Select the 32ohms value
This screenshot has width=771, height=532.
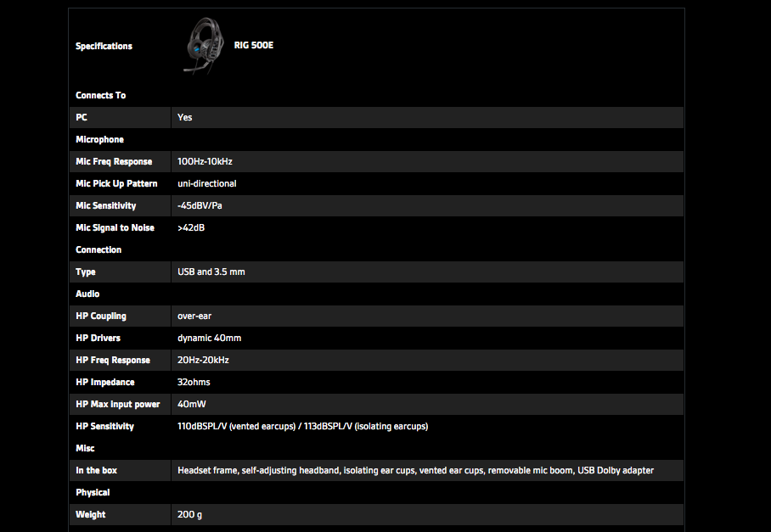[194, 382]
